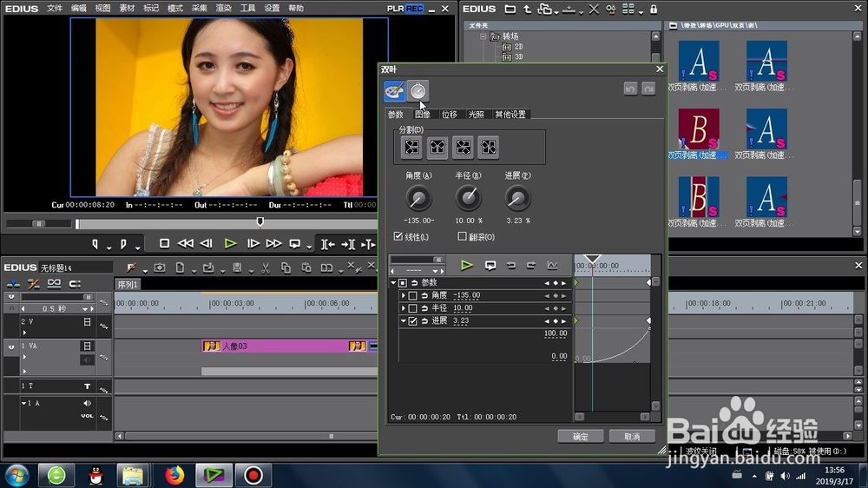Select the third 分割 split-direction icon

(x=463, y=148)
